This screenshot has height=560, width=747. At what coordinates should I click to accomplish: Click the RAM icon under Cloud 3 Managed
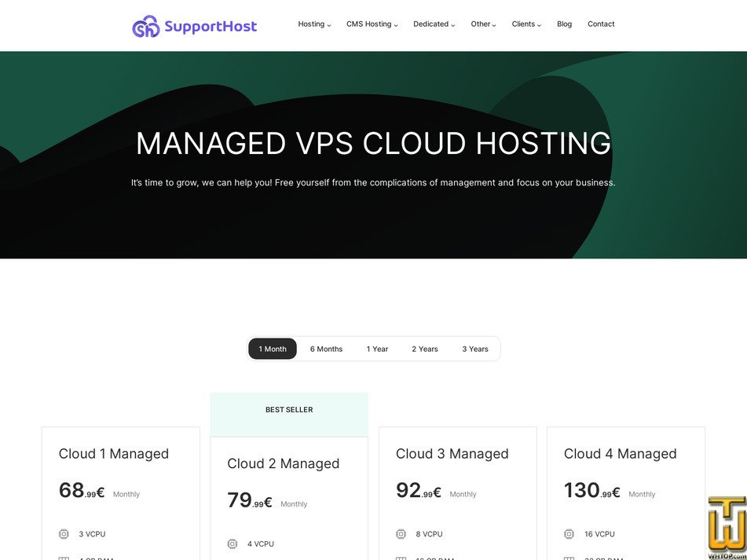click(401, 558)
